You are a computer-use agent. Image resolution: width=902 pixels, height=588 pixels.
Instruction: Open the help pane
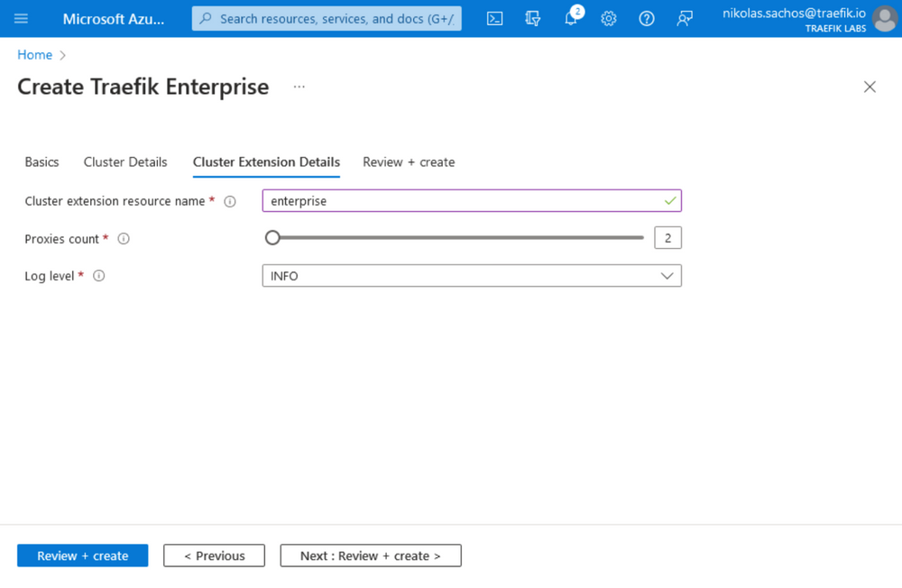click(647, 18)
